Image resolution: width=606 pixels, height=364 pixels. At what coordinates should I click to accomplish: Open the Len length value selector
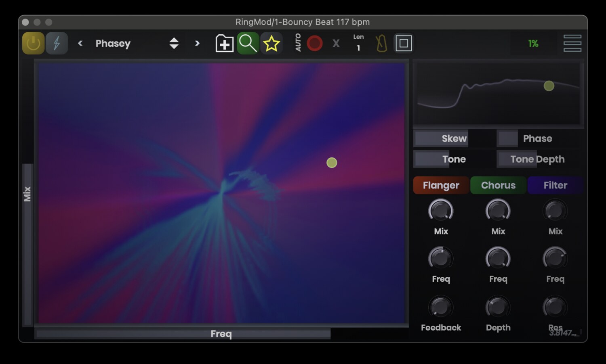tap(358, 43)
